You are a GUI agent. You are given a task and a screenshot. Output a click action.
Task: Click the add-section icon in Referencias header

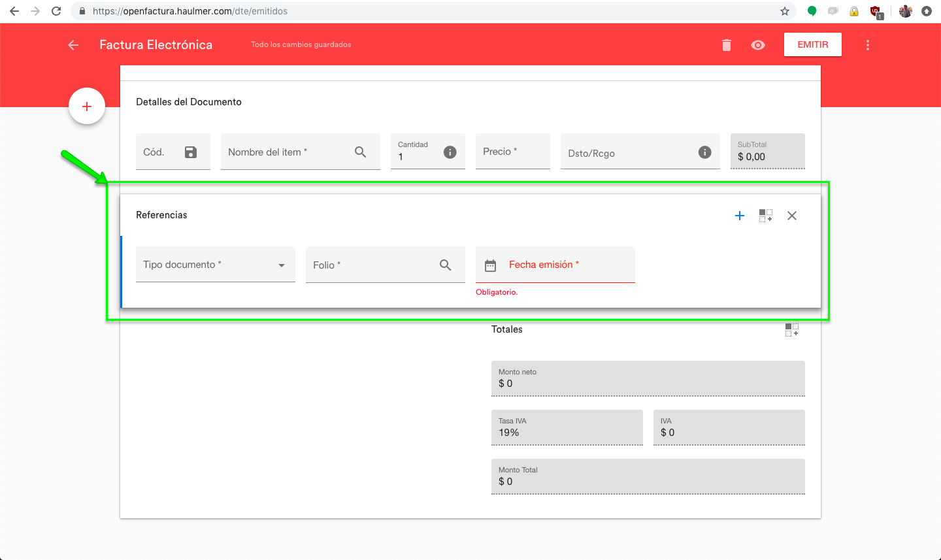pos(766,216)
